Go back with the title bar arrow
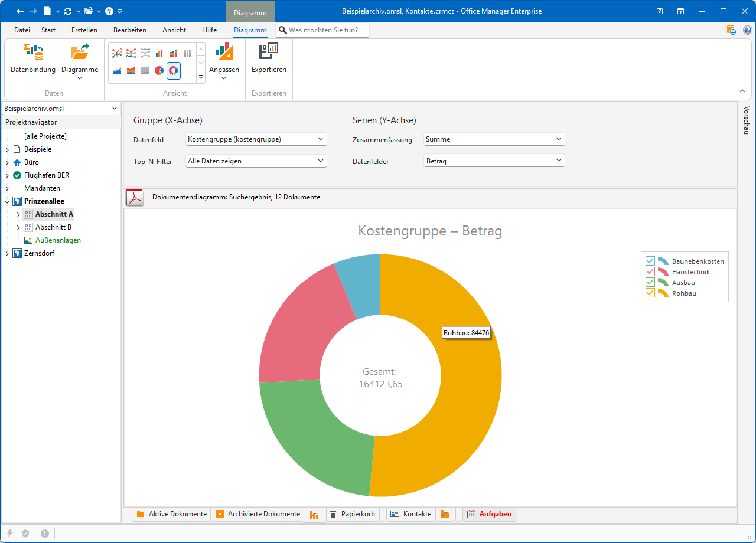This screenshot has width=756, height=543. pos(21,11)
